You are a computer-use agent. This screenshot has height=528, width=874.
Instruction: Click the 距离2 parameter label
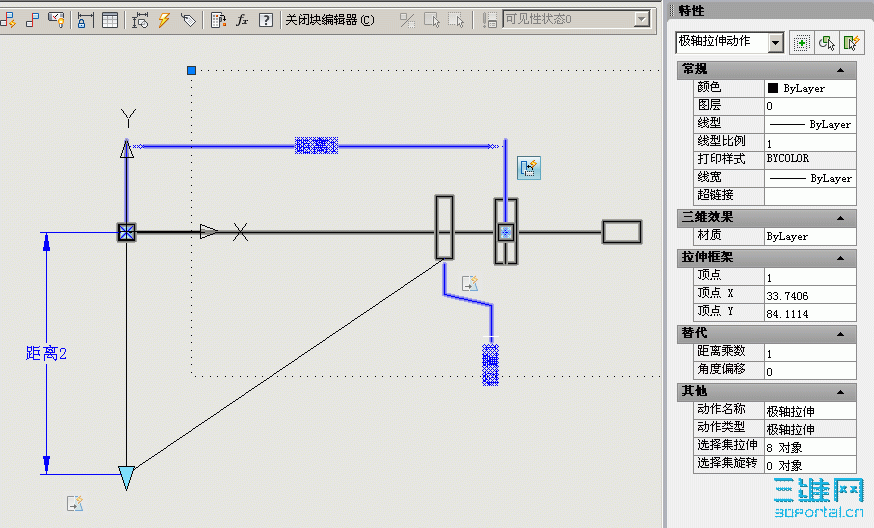coord(46,353)
